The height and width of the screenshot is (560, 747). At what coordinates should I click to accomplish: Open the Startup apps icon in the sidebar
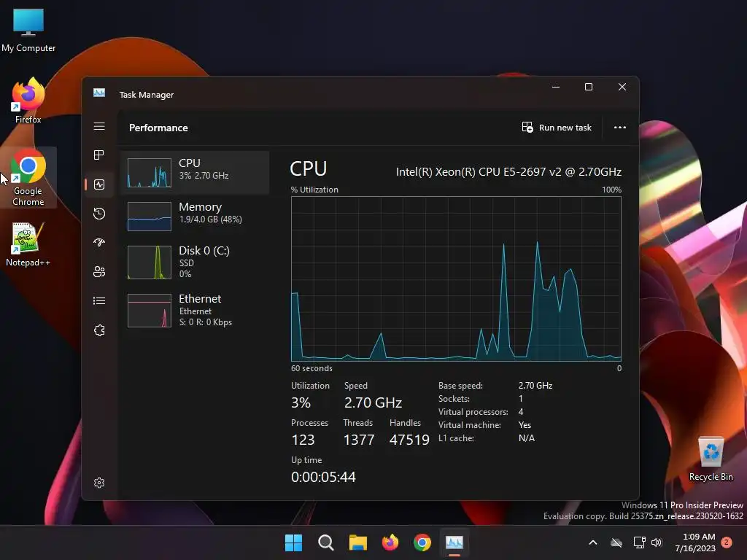99,242
